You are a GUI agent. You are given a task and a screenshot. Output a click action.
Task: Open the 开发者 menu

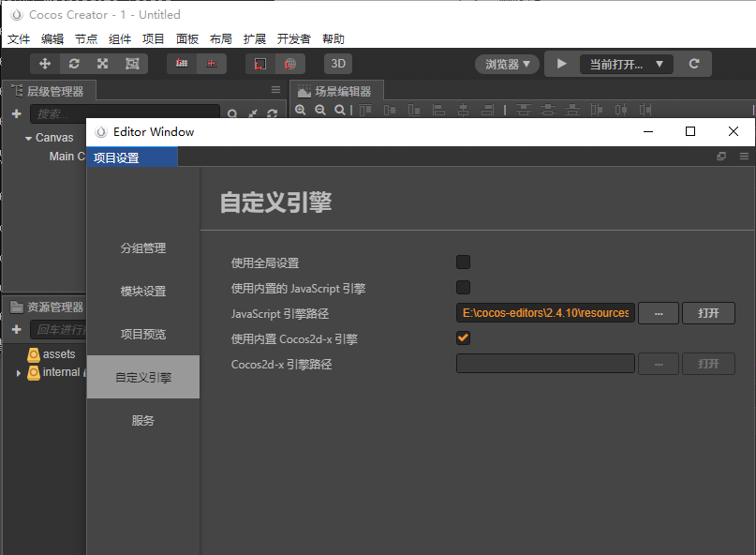click(293, 39)
